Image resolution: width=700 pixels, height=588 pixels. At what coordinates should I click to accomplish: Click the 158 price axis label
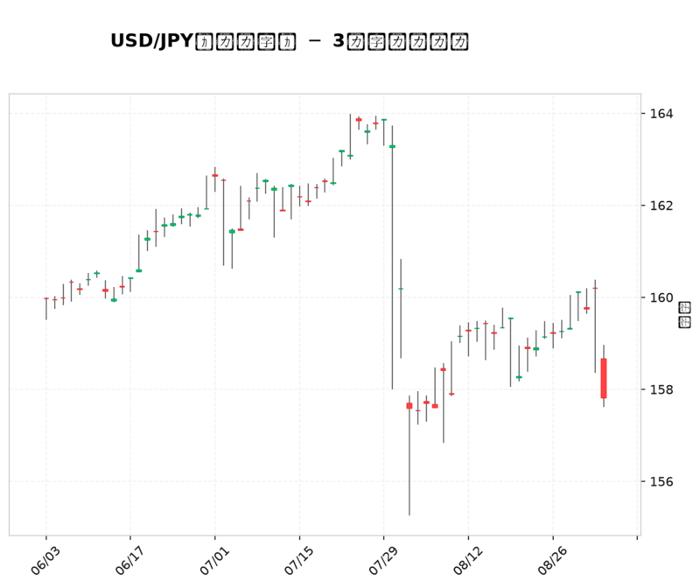(x=661, y=389)
